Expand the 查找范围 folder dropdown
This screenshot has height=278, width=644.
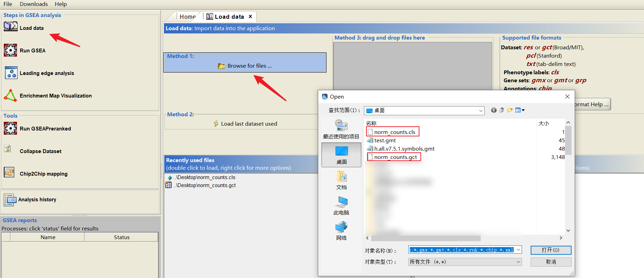480,111
